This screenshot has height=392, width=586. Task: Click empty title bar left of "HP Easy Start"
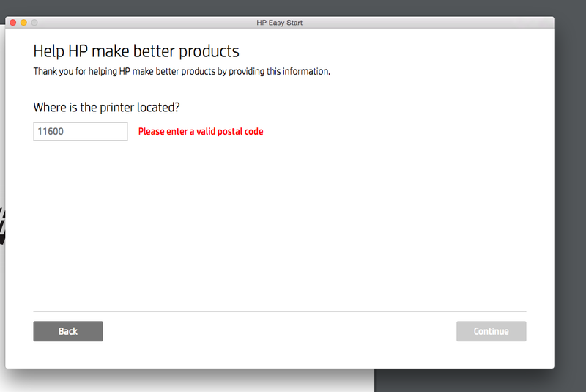pyautogui.click(x=146, y=23)
